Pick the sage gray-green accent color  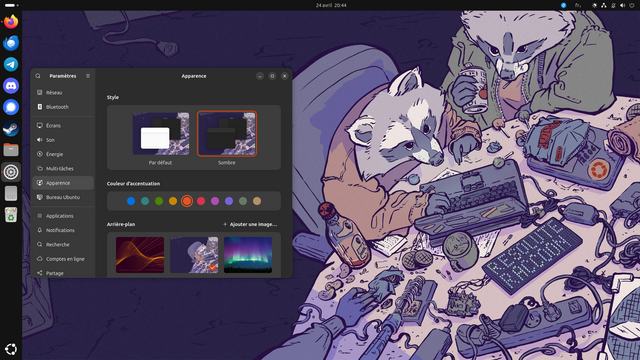tap(243, 201)
